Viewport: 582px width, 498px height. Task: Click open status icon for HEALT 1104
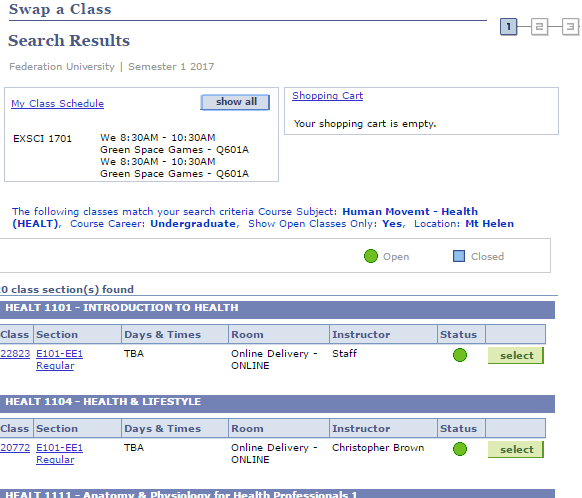tap(460, 449)
